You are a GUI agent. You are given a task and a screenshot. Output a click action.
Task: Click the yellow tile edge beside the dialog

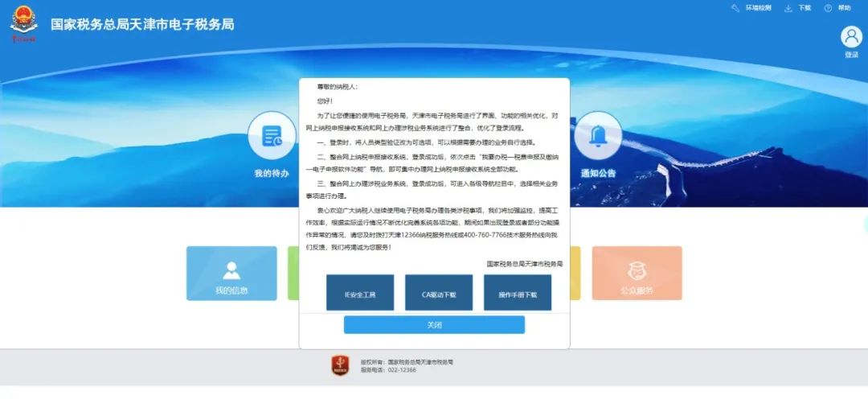coord(575,274)
